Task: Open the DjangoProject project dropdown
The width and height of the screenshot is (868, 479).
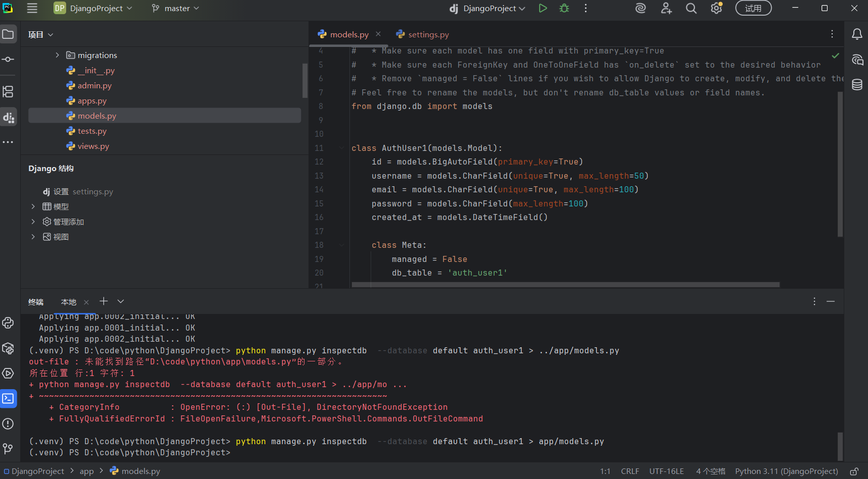Action: click(93, 8)
